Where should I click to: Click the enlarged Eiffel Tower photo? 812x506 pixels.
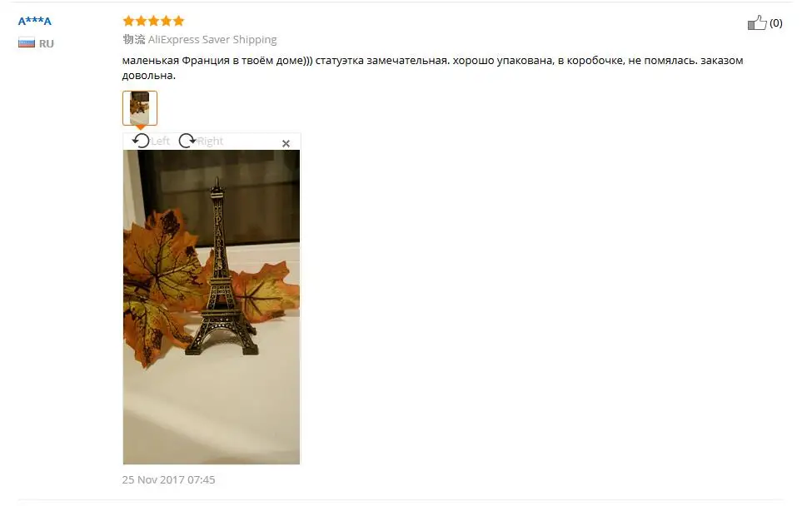[212, 307]
